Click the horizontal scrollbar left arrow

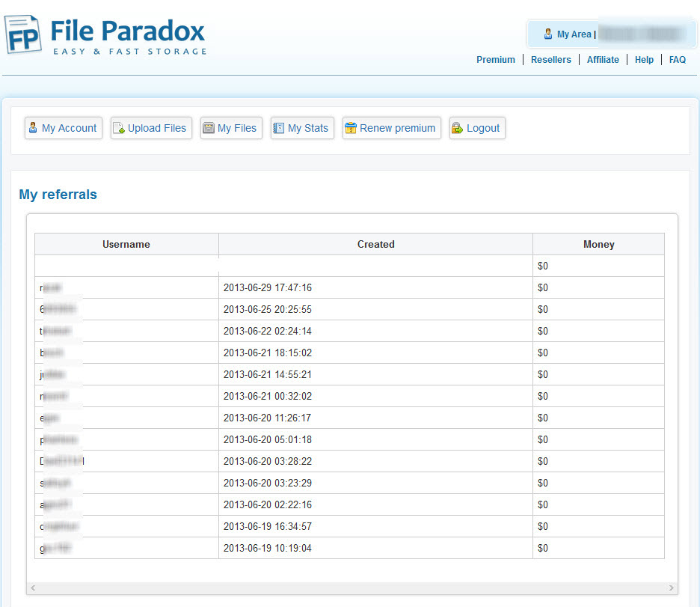click(33, 588)
